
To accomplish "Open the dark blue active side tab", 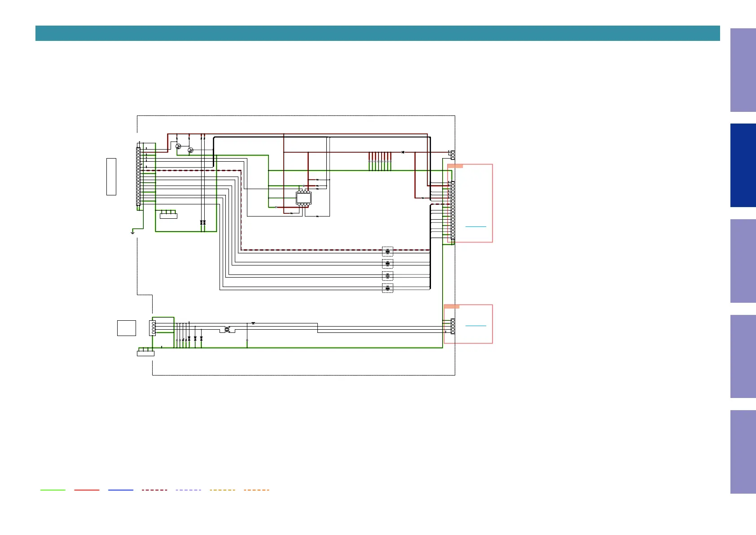I will tap(743, 165).
